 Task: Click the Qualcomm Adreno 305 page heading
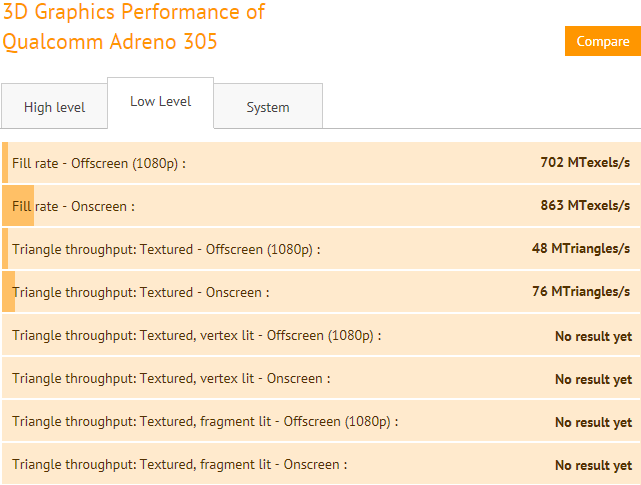(x=134, y=26)
